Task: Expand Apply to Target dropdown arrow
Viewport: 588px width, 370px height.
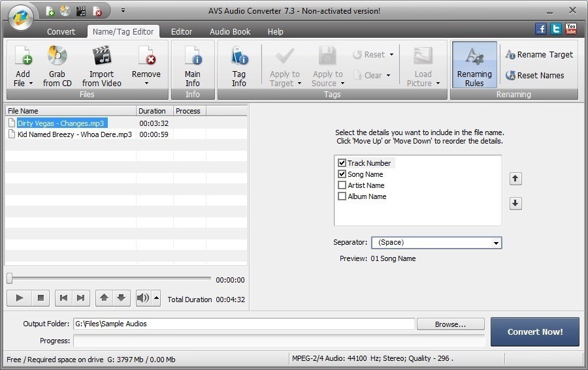Action: 299,84
